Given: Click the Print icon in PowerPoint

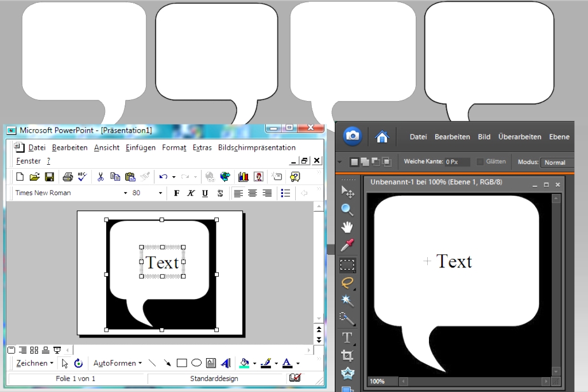Looking at the screenshot, I should 67,177.
